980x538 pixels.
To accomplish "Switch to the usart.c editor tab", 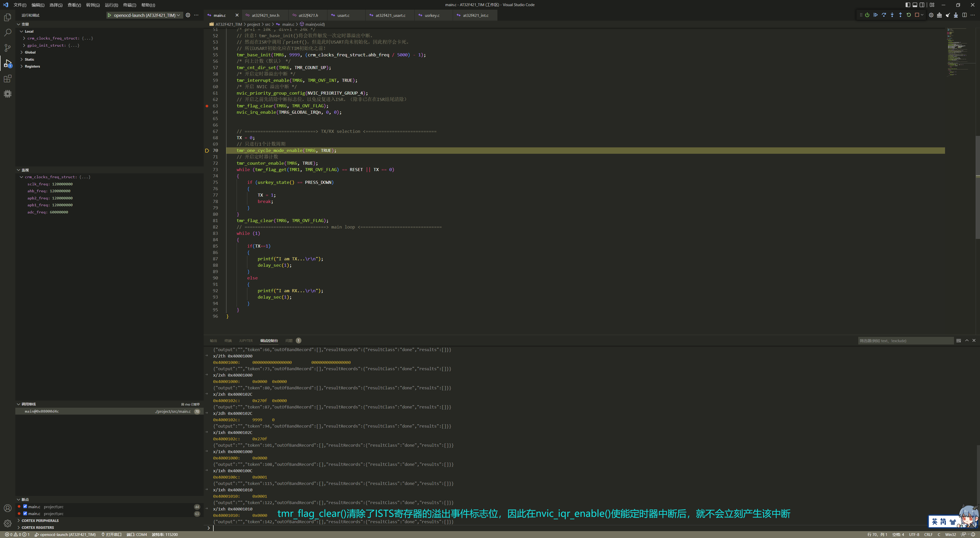I will tap(343, 16).
